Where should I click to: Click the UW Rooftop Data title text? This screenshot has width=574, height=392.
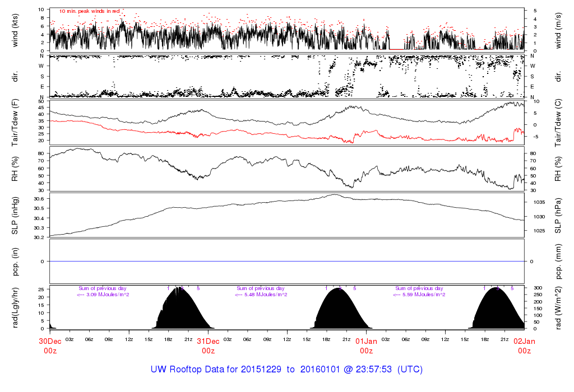point(286,370)
